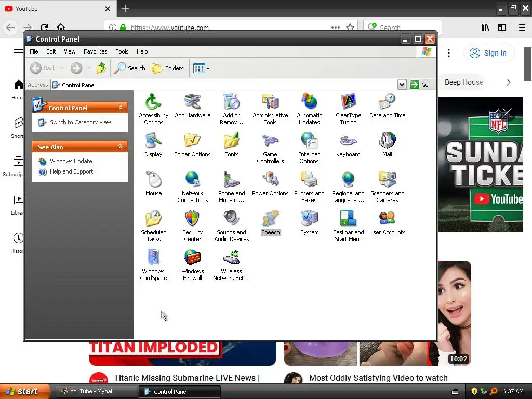This screenshot has height=399, width=532.
Task: Open Date and Time icon
Action: [x=387, y=106]
